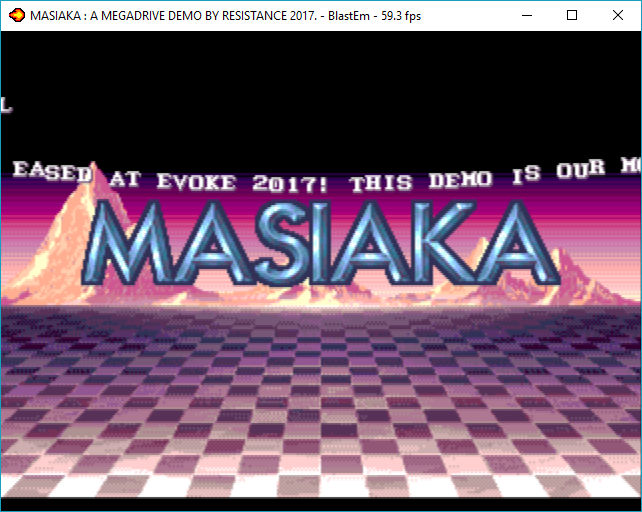
Task: Click the word OUR in the scroller
Action: 581,169
